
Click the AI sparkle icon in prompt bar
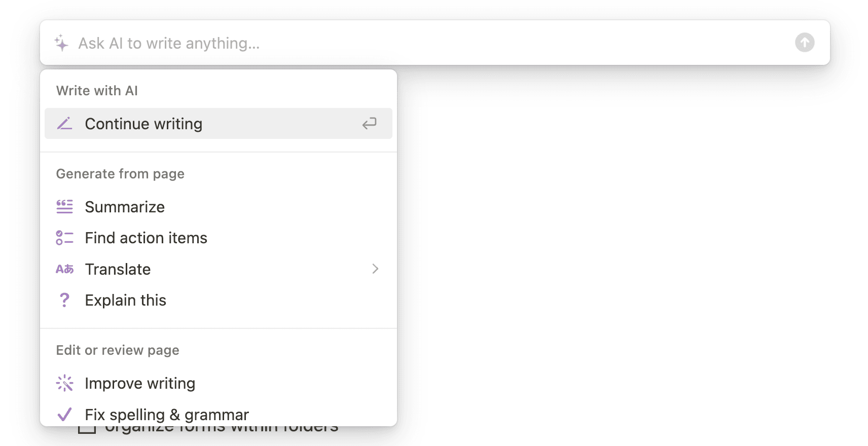[61, 43]
